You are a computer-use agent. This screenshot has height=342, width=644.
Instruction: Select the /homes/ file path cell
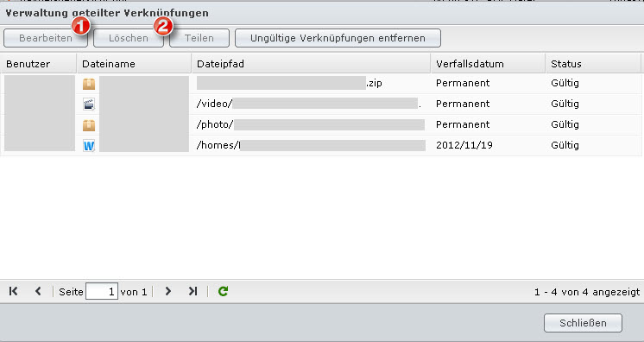tap(312, 145)
